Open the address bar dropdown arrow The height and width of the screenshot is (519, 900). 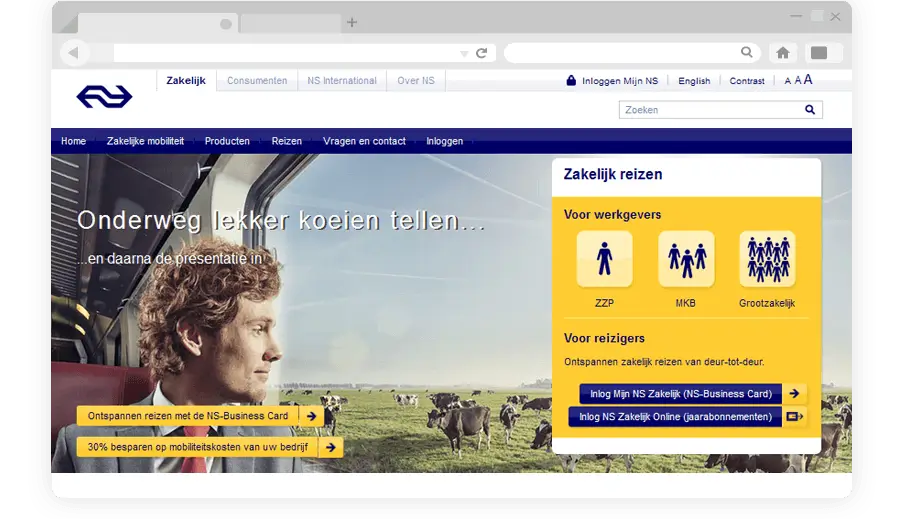click(464, 53)
